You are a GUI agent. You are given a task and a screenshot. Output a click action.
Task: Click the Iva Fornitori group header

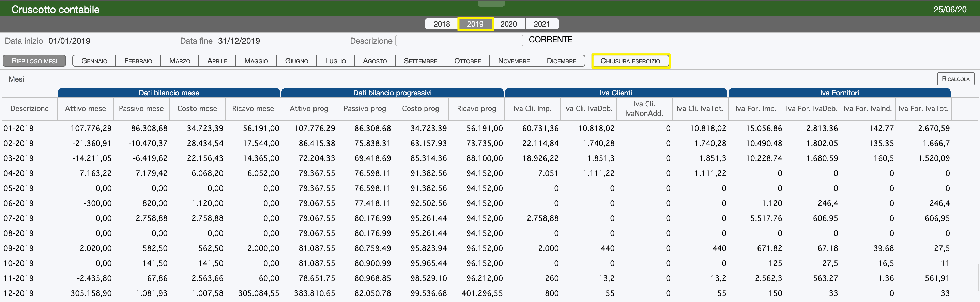coord(839,93)
